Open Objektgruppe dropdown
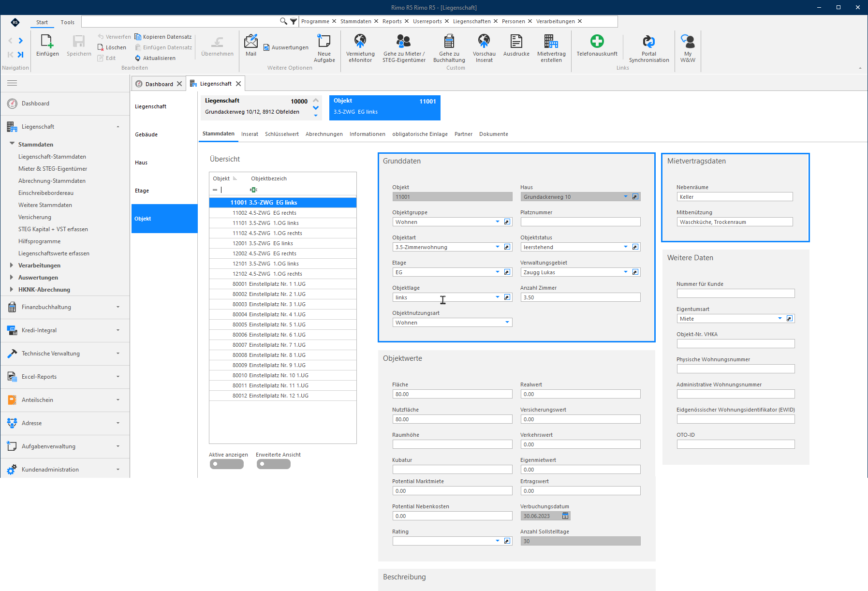Screen dimensions: 868x591 pyautogui.click(x=498, y=222)
